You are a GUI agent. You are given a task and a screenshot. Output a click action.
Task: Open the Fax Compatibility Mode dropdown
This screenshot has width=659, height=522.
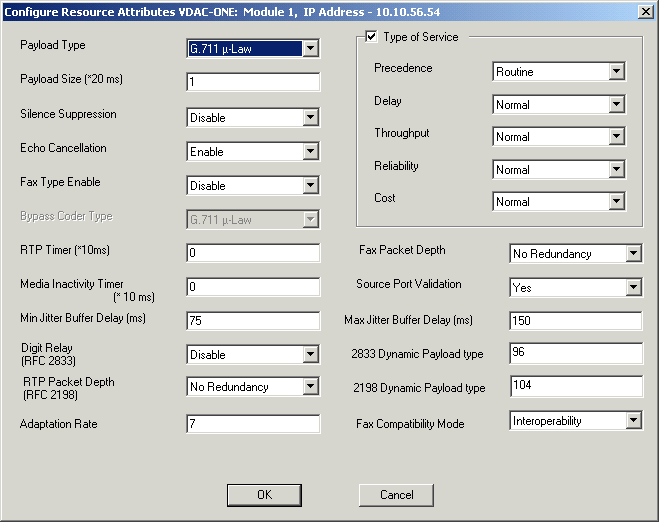pyautogui.click(x=633, y=421)
